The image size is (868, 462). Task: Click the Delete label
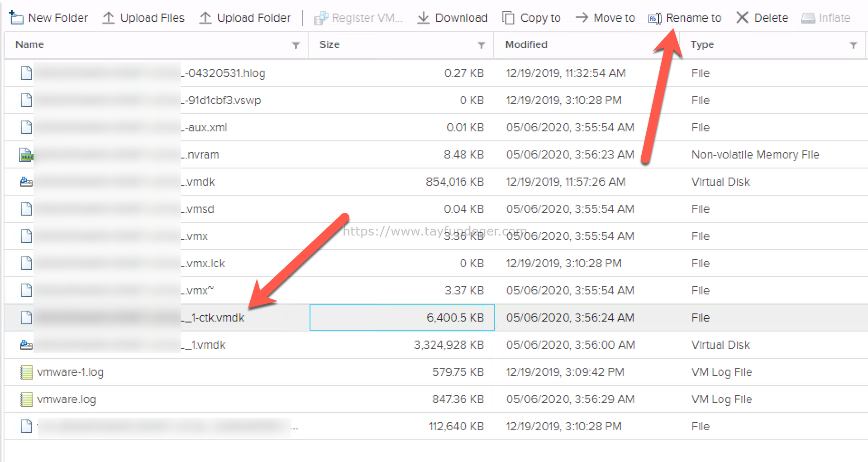click(771, 18)
